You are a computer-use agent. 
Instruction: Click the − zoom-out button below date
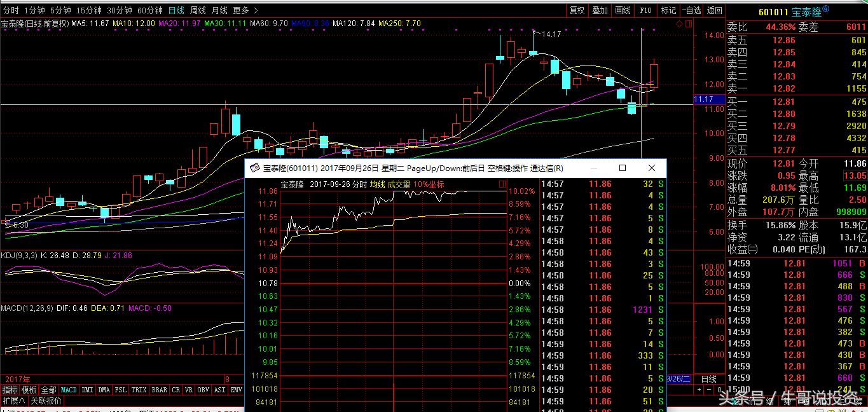pos(708,390)
